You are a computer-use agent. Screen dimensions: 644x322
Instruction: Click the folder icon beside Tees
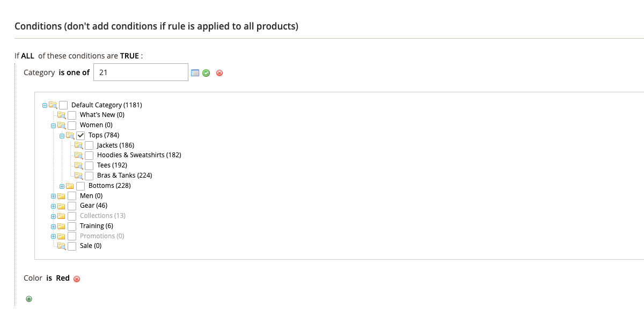[x=78, y=165]
